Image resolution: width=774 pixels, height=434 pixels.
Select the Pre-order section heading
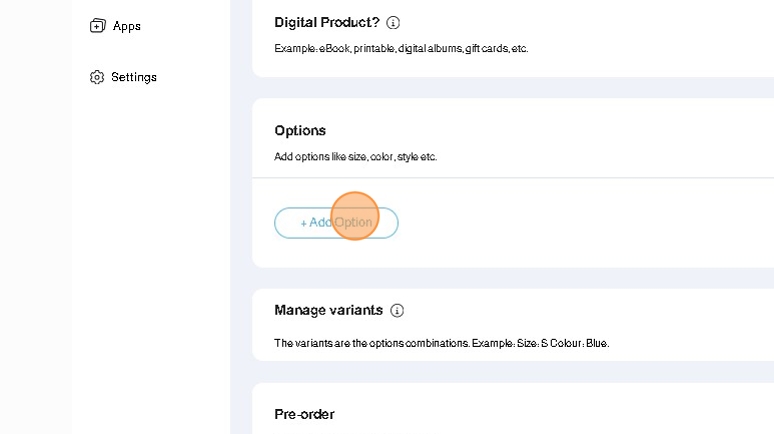coord(304,414)
